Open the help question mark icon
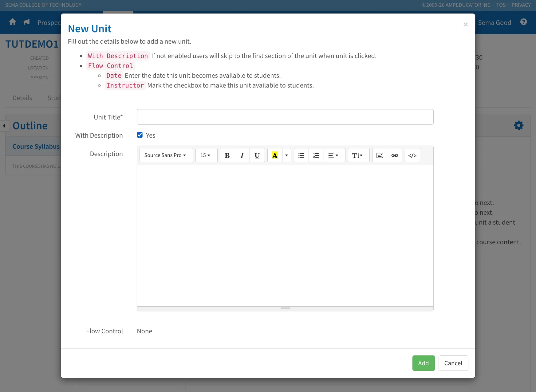 click(x=524, y=22)
